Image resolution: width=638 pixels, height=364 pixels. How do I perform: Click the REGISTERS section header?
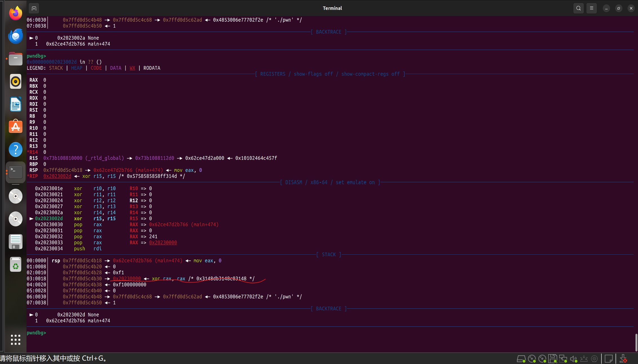click(330, 74)
